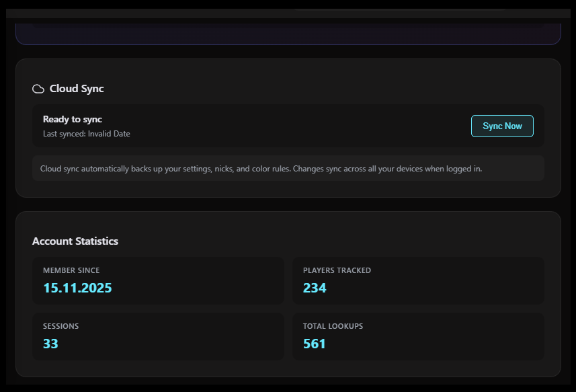Click the 561 total lookups value
This screenshot has width=576, height=392.
(x=314, y=344)
